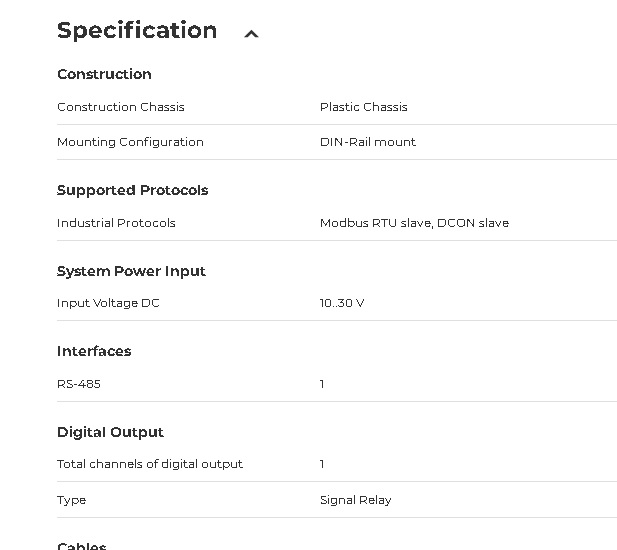Select the RS-485 row label

coord(79,384)
